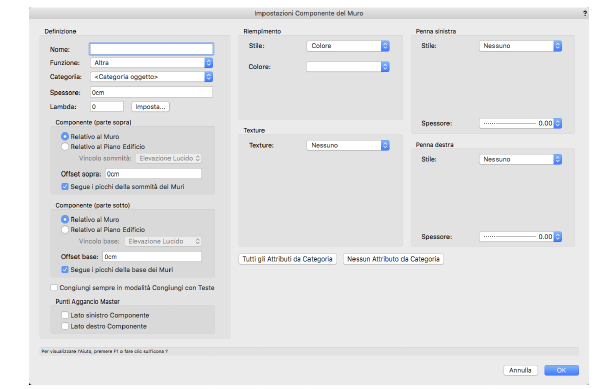The image size is (608, 389).
Task: Click the Imposta... button
Action: tap(150, 107)
